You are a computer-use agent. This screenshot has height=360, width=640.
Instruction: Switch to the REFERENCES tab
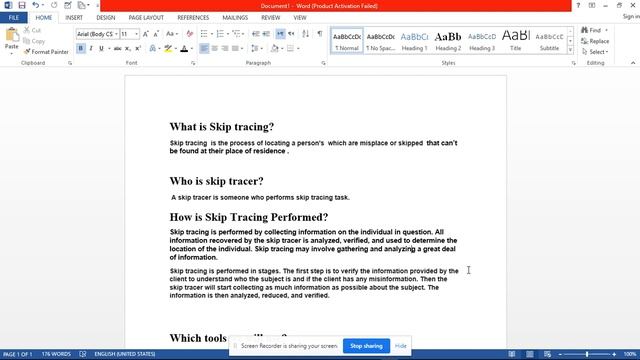pos(193,18)
